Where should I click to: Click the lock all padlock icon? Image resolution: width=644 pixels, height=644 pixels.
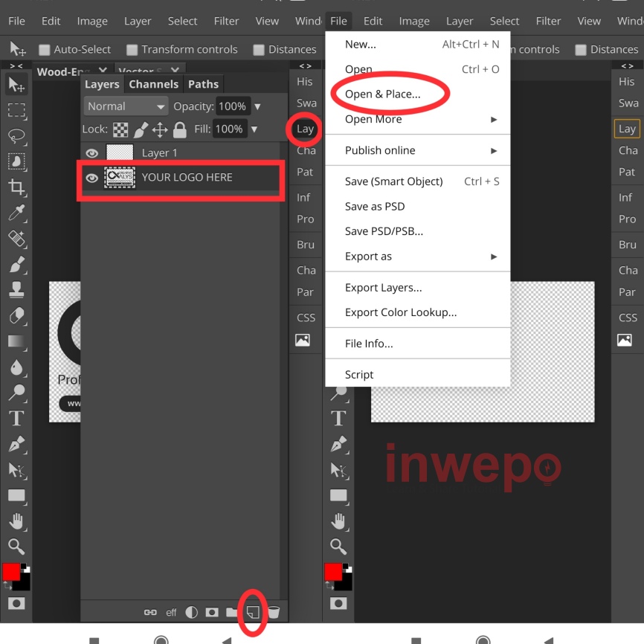click(179, 129)
